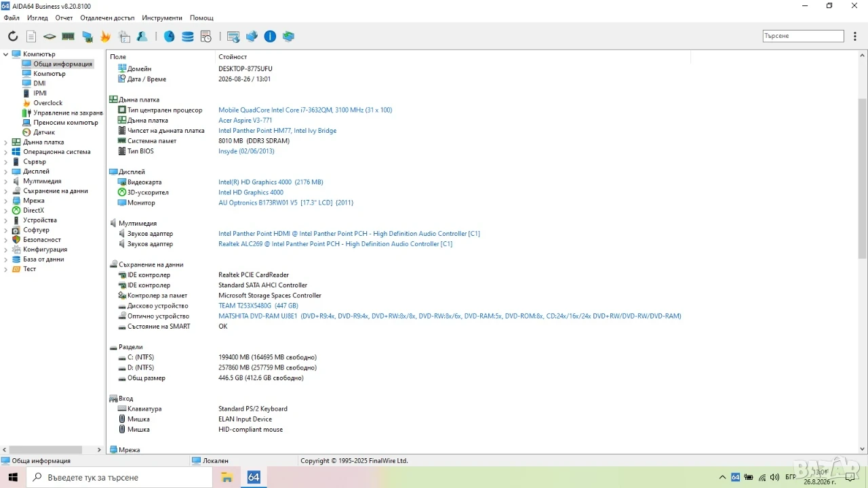Expand the Мултимедия tree node
Image resolution: width=868 pixels, height=488 pixels.
(6, 181)
